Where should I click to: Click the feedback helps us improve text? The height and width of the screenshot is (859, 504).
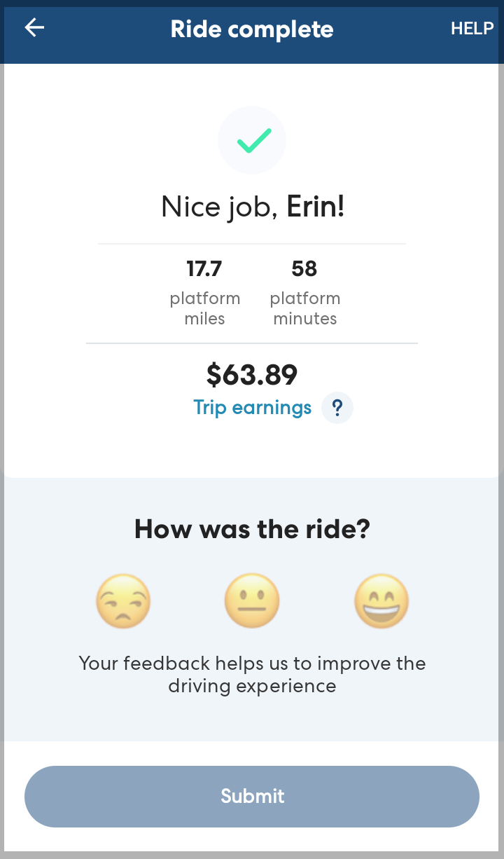click(x=252, y=674)
